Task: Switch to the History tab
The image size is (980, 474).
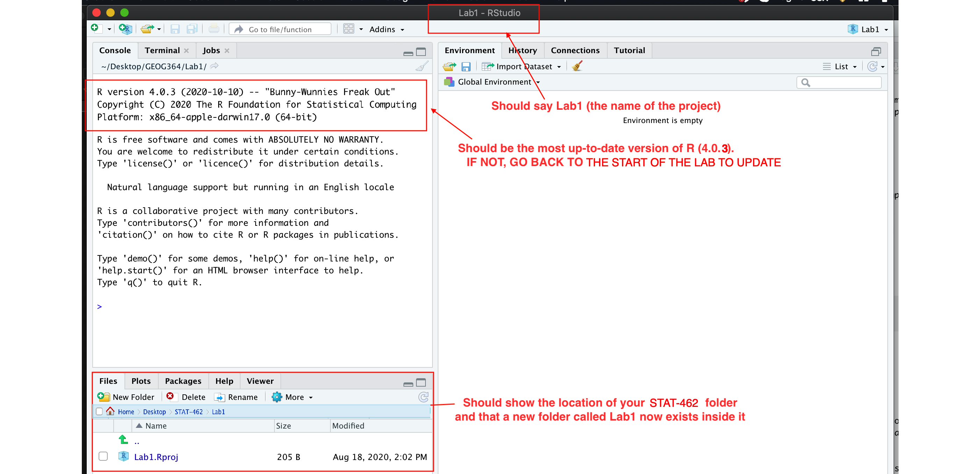Action: (x=522, y=50)
